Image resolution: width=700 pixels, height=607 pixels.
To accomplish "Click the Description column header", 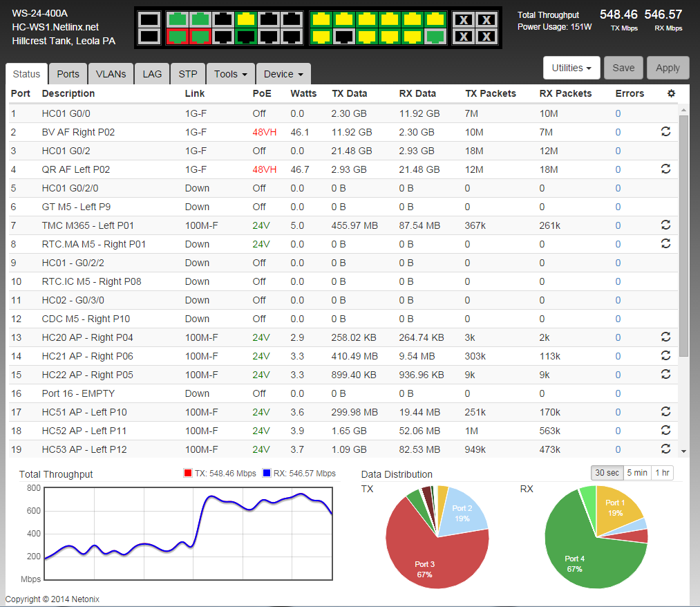I will [x=68, y=93].
